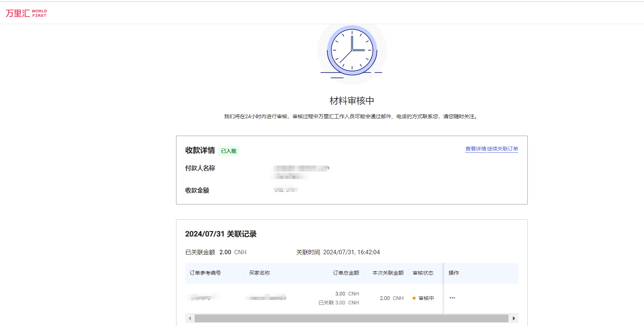Click the WorldFirst 万里汇 logo
The width and height of the screenshot is (644, 326).
coord(26,13)
